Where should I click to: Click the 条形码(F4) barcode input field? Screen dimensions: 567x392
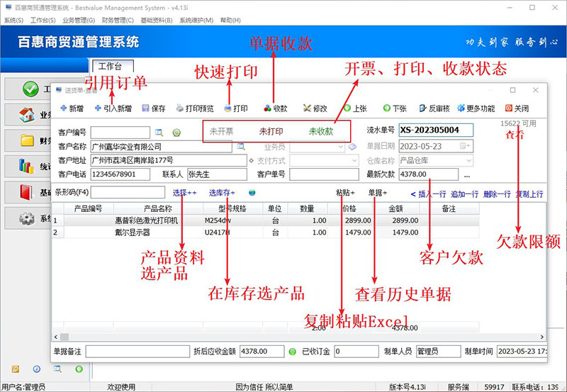coord(128,192)
